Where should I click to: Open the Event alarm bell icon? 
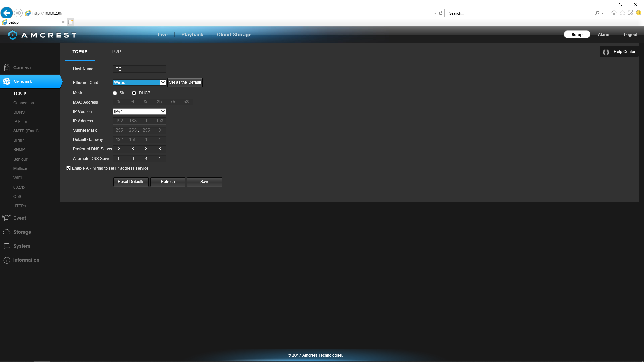coord(7,218)
